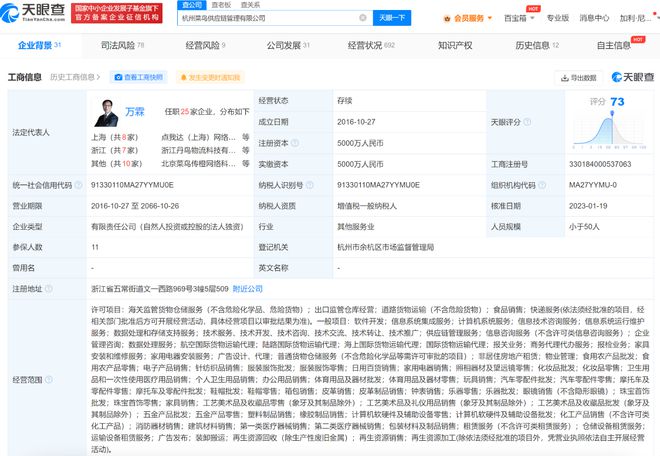
Task: Switch to the 历史信息 tab
Action: [x=537, y=45]
